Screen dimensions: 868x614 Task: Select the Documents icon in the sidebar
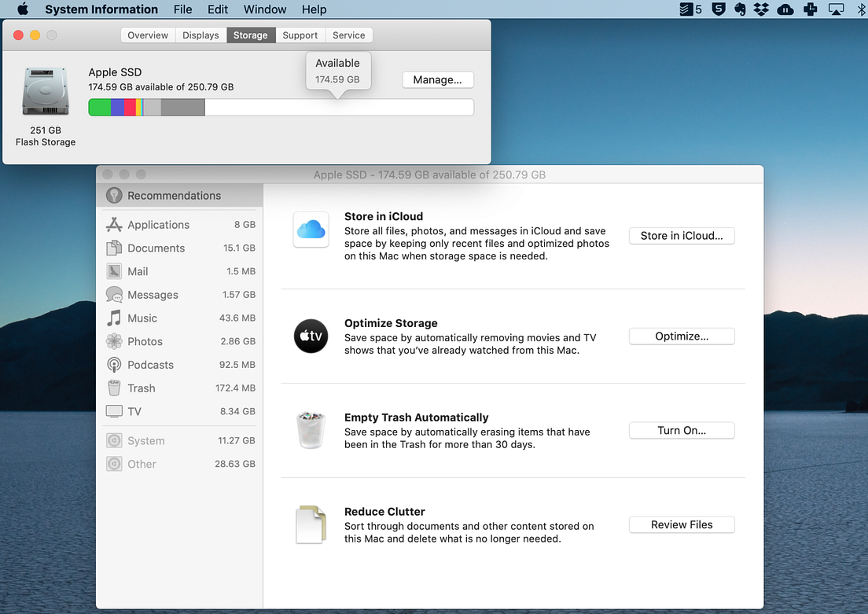[113, 248]
